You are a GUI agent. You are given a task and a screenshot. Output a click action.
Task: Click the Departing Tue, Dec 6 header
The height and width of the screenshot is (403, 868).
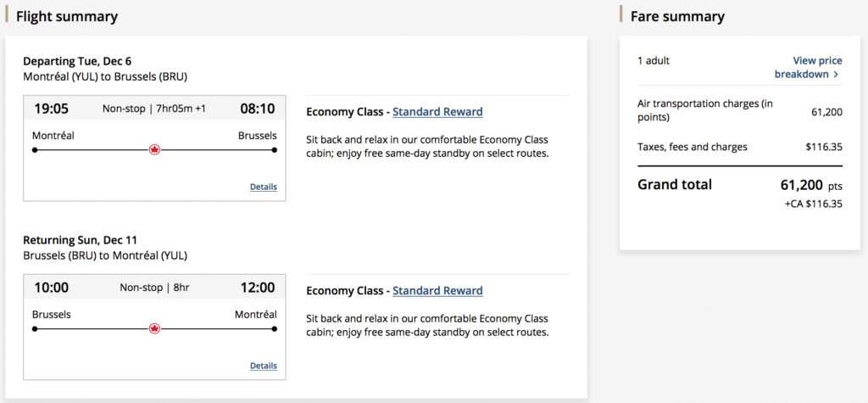pyautogui.click(x=77, y=61)
